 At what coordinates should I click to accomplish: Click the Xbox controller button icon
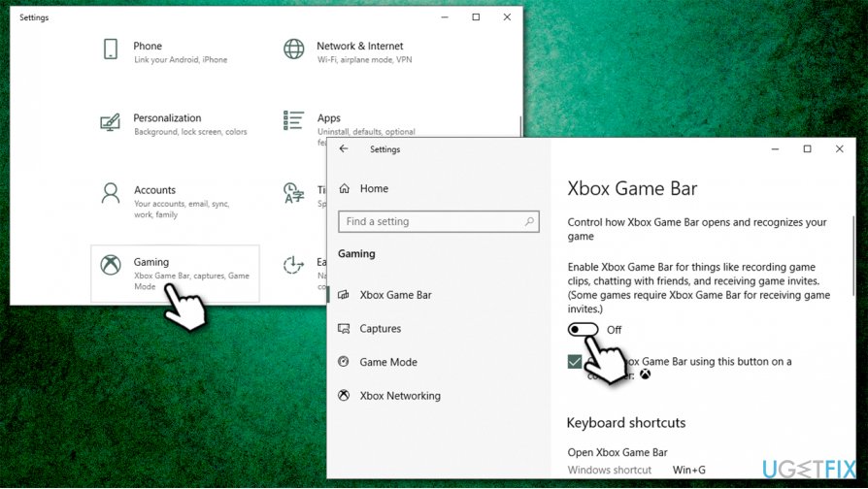tap(645, 375)
